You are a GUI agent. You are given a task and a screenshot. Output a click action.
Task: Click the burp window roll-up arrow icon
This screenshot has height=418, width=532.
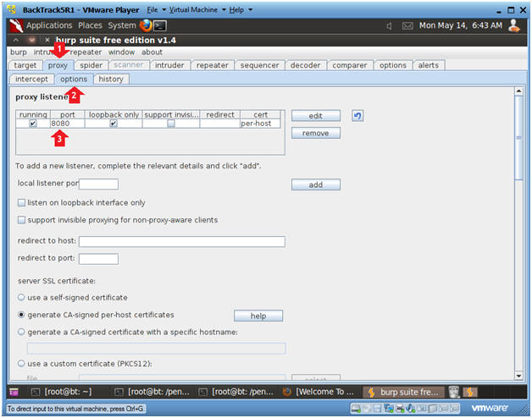point(16,40)
